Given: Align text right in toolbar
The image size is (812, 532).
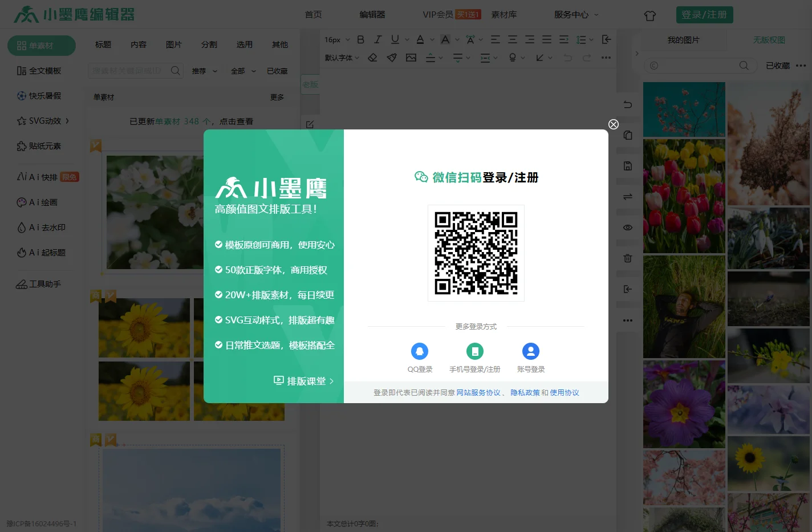Looking at the screenshot, I should [530, 39].
